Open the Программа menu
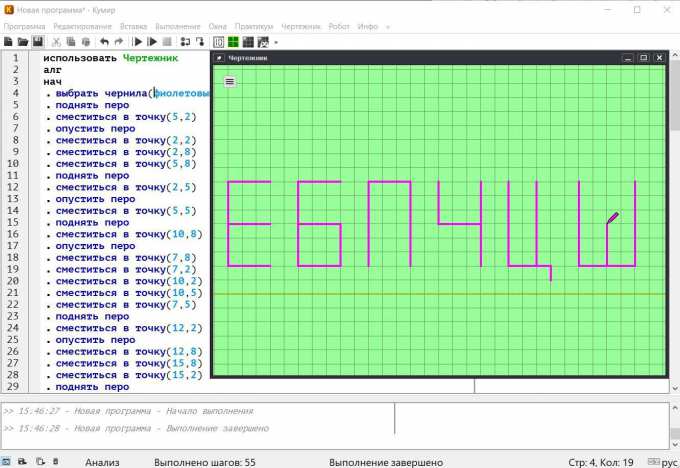Screen dimensions: 680x468 coord(24,25)
